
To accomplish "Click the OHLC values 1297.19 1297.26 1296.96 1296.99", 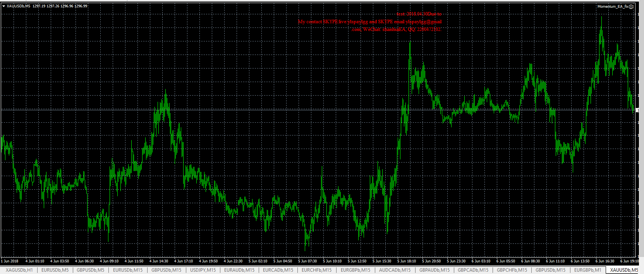I will click(60, 6).
